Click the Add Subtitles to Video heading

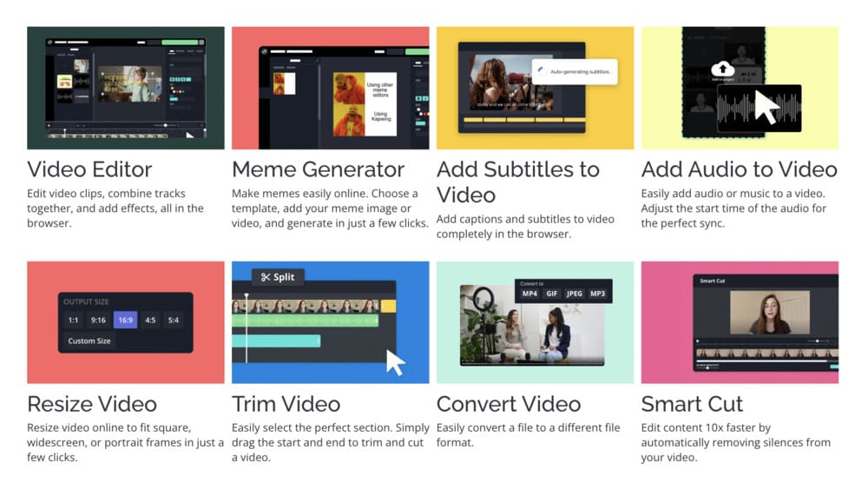pyautogui.click(x=518, y=182)
